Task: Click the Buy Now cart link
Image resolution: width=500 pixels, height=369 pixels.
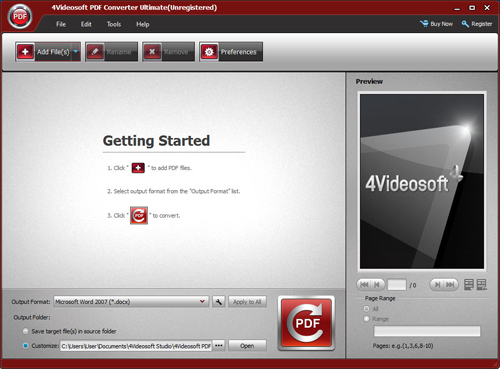Action: tap(436, 24)
